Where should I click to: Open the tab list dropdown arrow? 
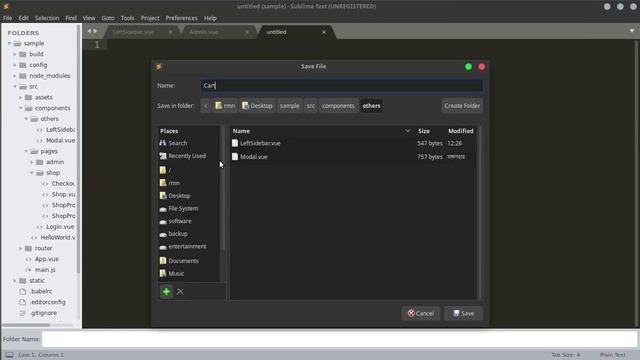631,31
